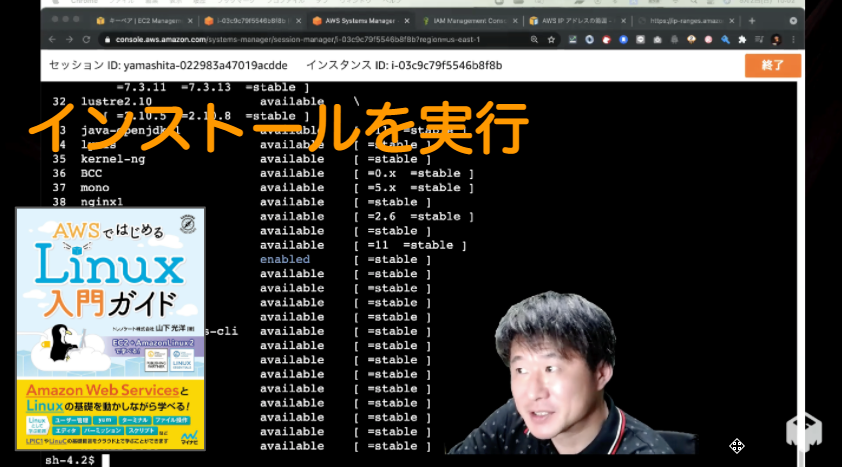The width and height of the screenshot is (842, 467).
Task: Click the browser back arrow
Action: coord(52,39)
